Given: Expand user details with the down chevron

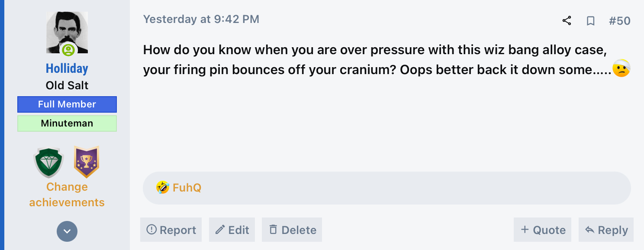Looking at the screenshot, I should (x=67, y=231).
